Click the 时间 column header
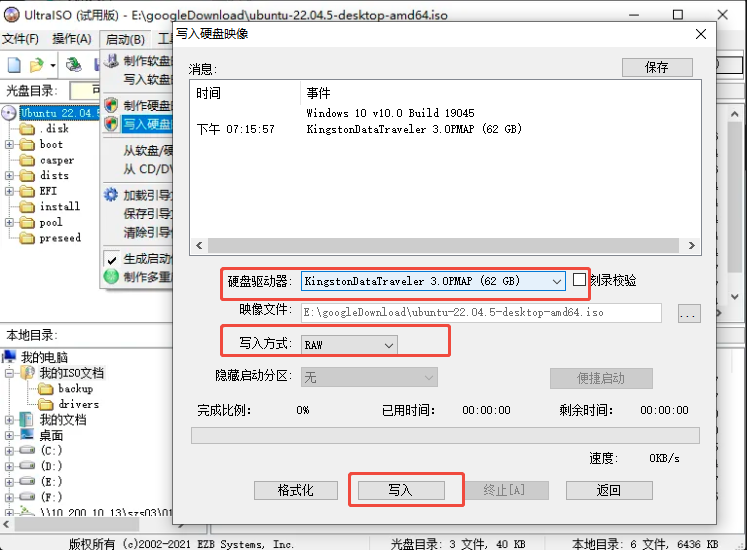Viewport: 747px width, 550px height. pos(246,93)
